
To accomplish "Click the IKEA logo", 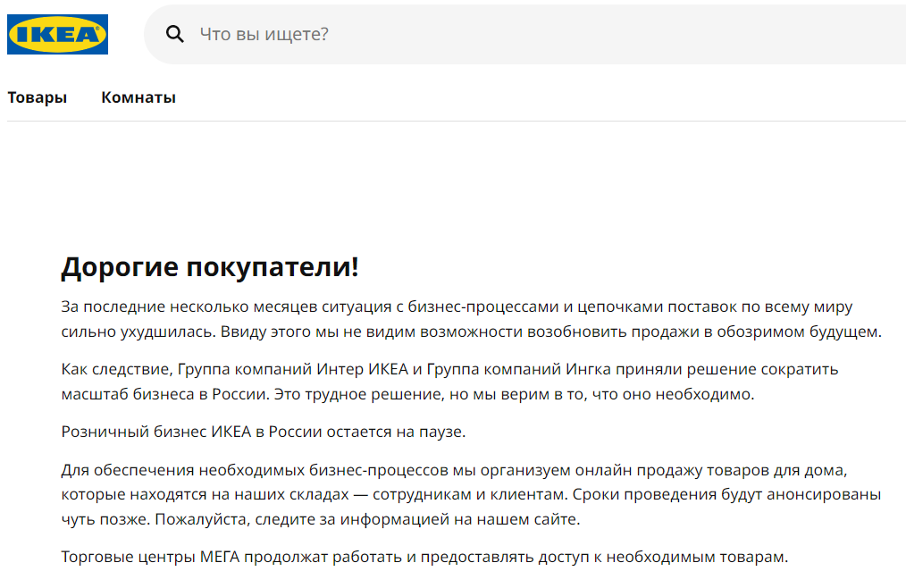I will point(57,34).
